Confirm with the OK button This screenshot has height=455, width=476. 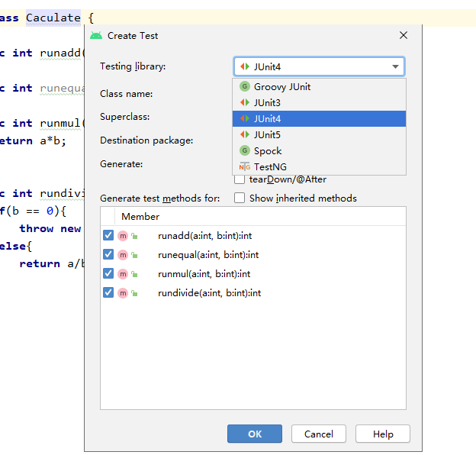(x=255, y=434)
